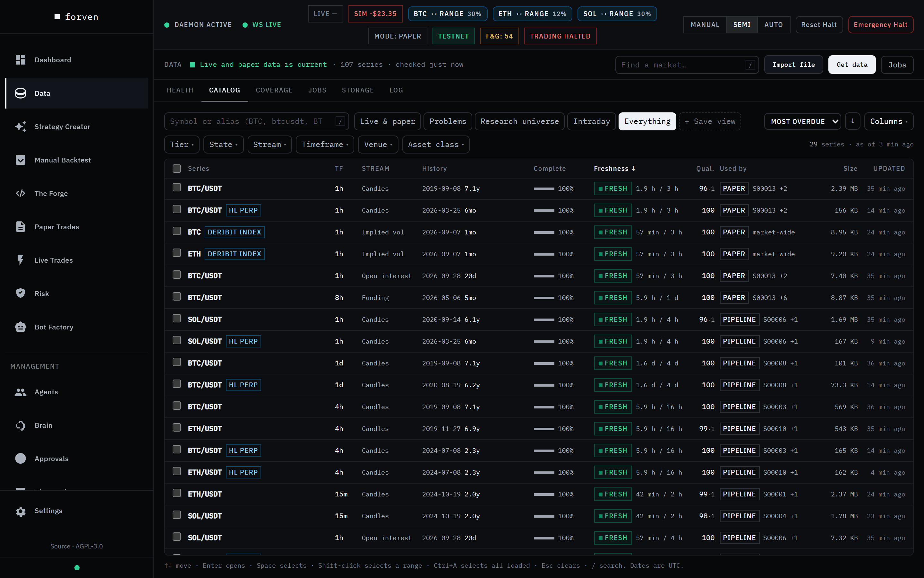
Task: Switch to the HEALTH tab
Action: click(x=180, y=90)
